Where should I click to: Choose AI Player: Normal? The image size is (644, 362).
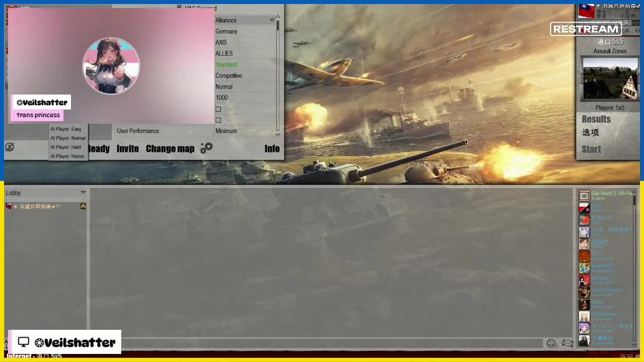pyautogui.click(x=68, y=138)
